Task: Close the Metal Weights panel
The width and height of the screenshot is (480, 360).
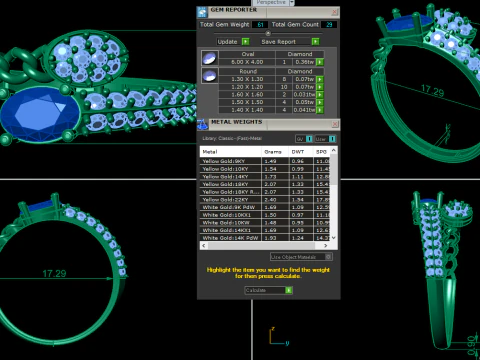Action: tap(335, 124)
